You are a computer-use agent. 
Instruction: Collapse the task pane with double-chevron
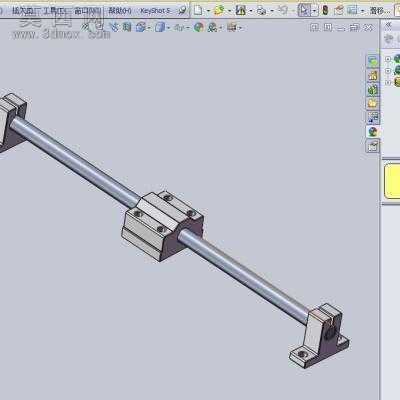pos(388,25)
